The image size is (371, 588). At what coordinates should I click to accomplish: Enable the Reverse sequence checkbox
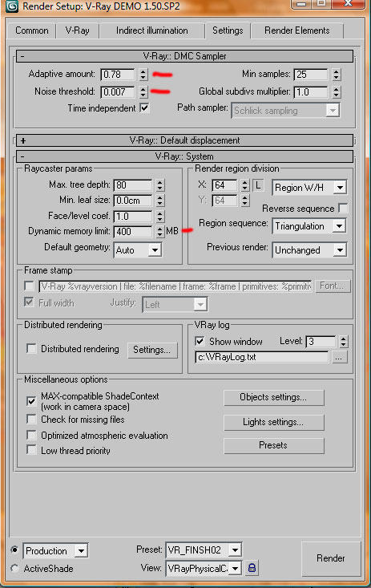[342, 208]
